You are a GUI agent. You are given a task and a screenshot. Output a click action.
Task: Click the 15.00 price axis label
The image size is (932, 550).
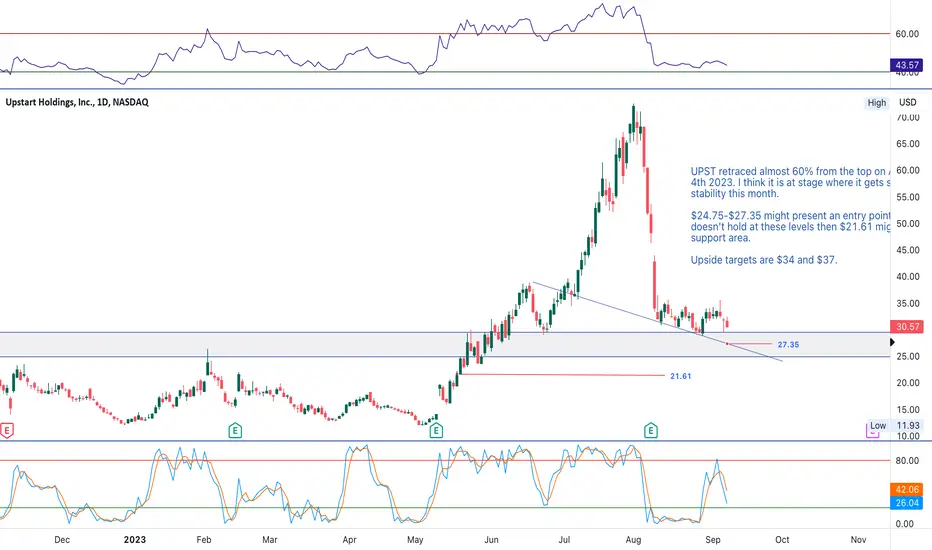(x=908, y=410)
